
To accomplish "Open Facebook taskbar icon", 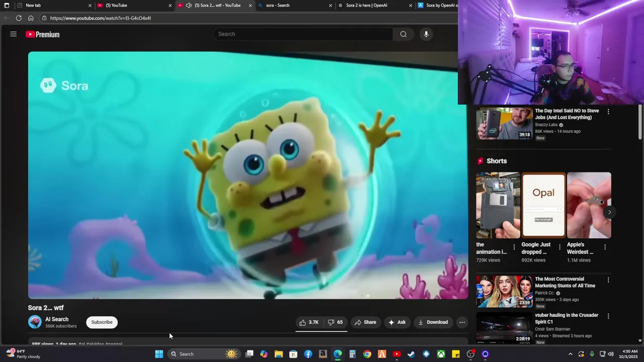I will (308, 354).
